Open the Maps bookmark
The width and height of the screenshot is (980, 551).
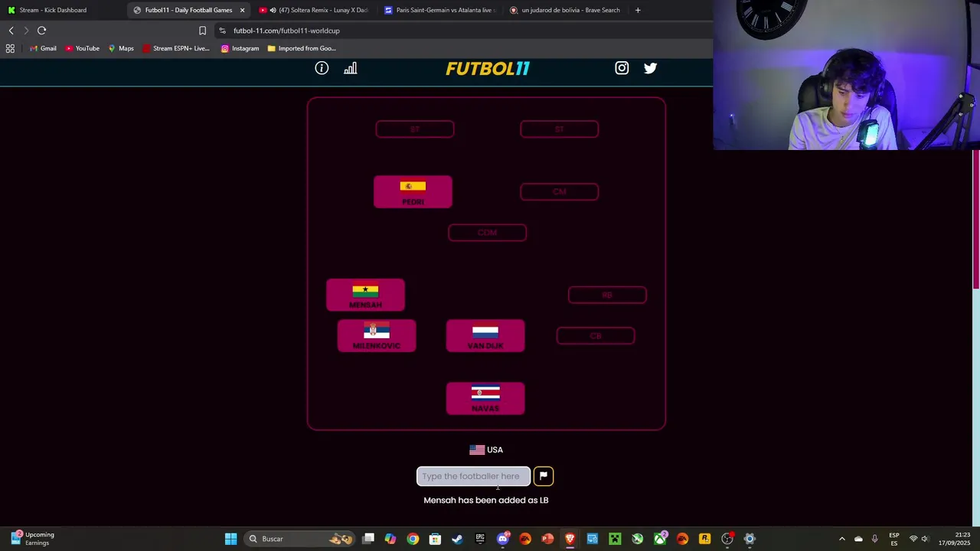pos(121,48)
